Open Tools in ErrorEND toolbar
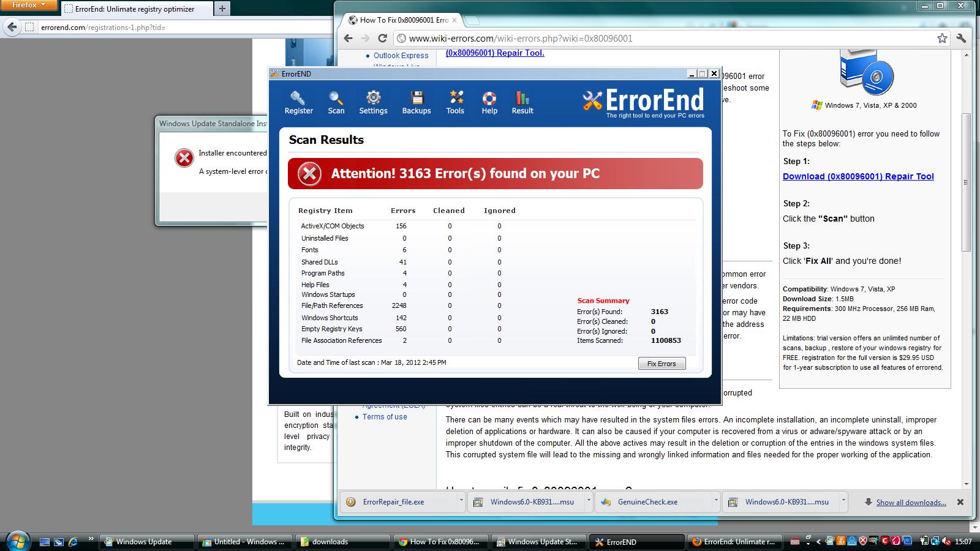The height and width of the screenshot is (551, 980). (455, 103)
